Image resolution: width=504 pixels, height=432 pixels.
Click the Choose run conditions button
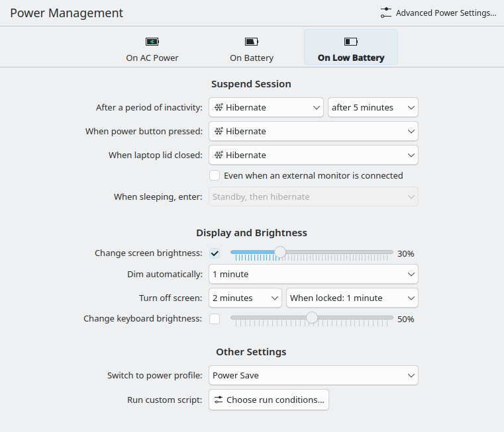269,400
